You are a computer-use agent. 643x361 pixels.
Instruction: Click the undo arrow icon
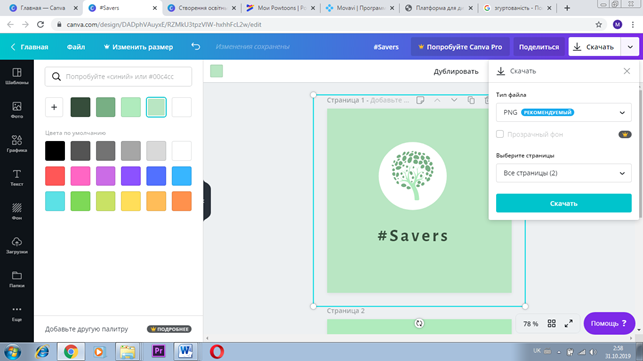coord(196,47)
